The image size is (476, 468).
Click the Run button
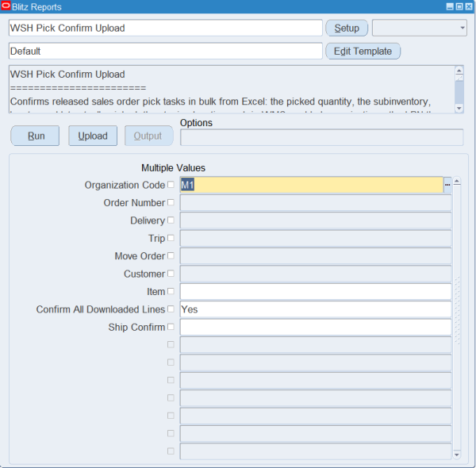coord(35,136)
